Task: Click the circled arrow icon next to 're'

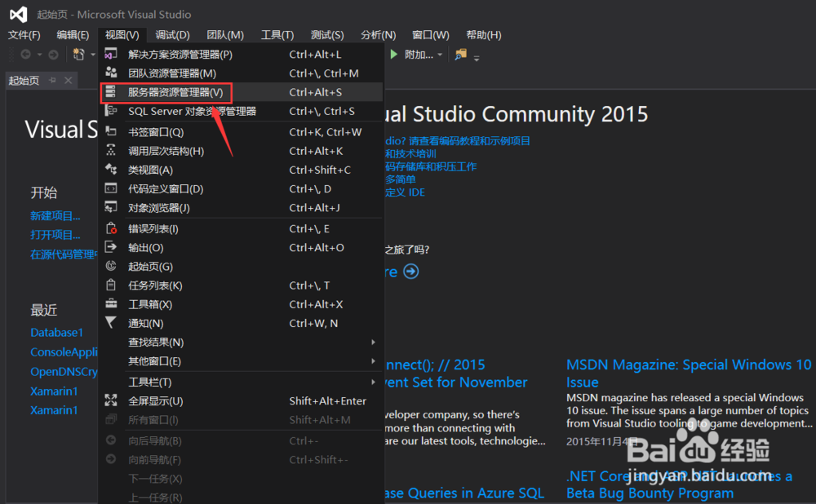Action: click(411, 272)
